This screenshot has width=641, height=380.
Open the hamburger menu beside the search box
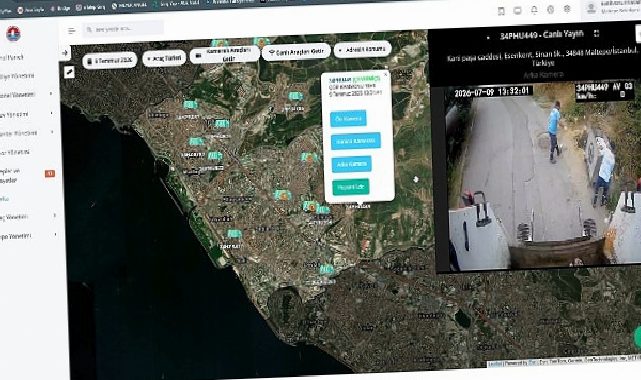point(72,31)
